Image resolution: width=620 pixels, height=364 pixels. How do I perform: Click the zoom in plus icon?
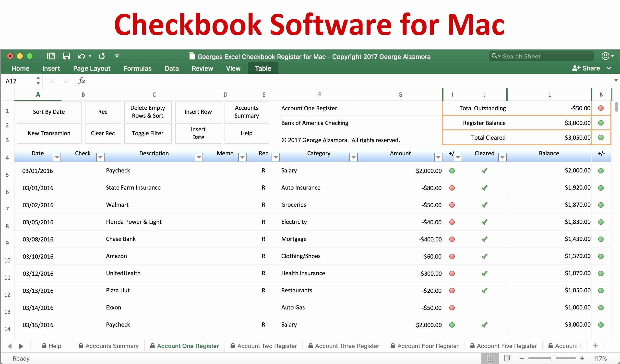tap(582, 358)
